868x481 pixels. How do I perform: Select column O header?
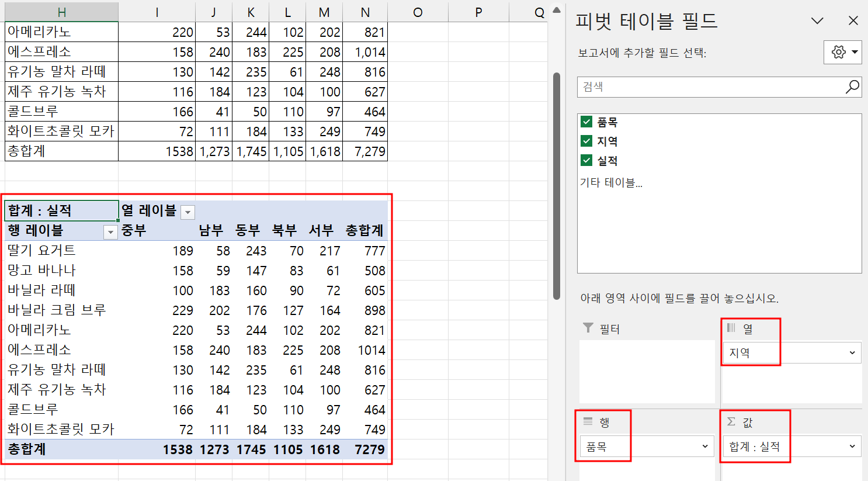point(418,12)
